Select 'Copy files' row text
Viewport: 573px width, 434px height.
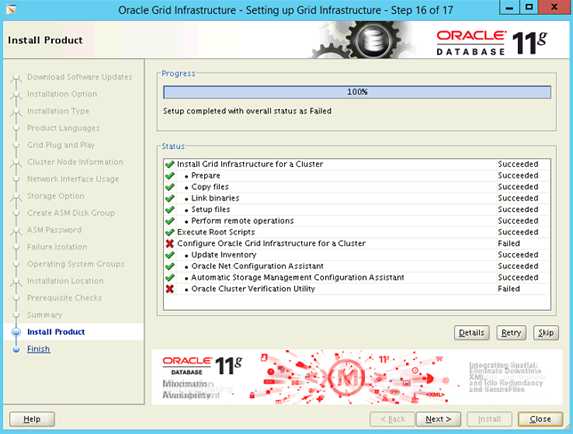click(210, 187)
